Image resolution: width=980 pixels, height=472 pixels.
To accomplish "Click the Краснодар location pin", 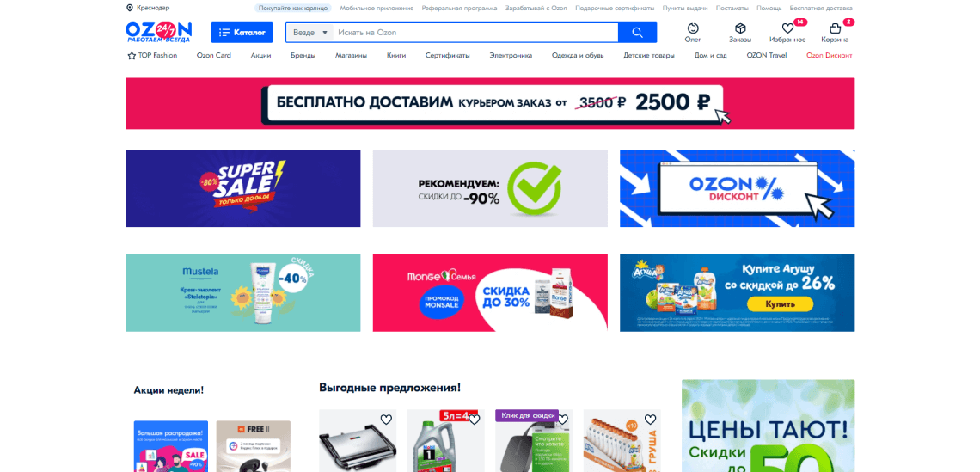I will tap(129, 8).
